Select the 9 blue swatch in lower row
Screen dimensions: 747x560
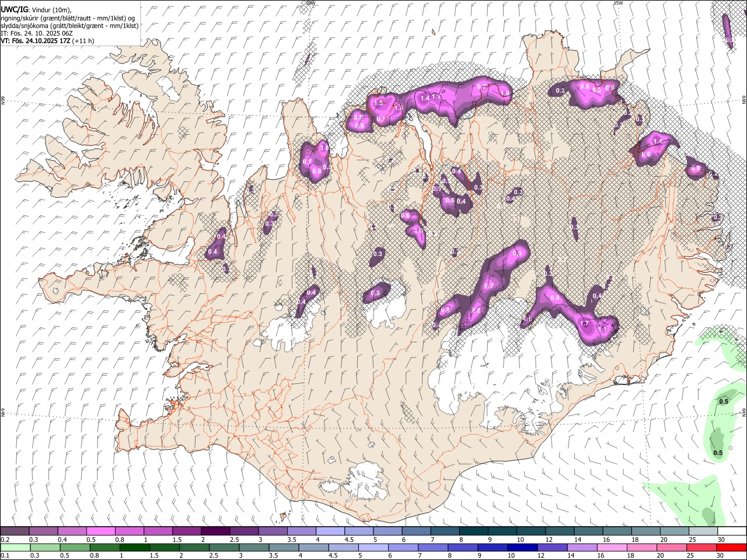click(x=492, y=547)
